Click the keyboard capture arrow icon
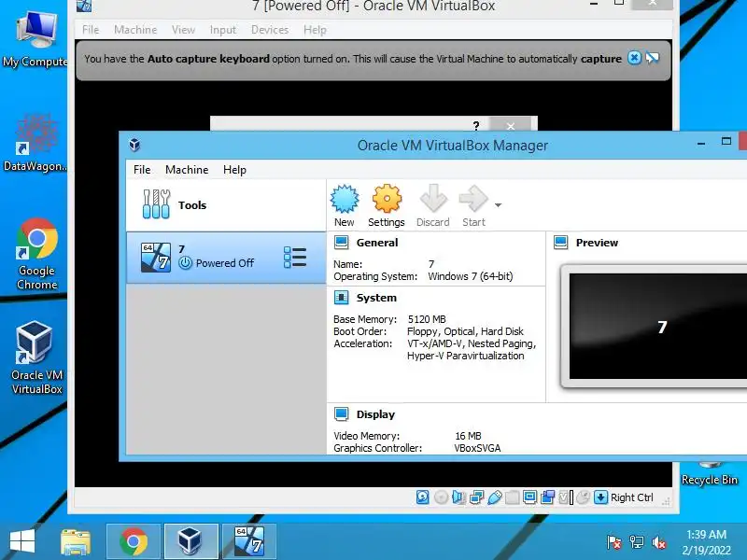 point(600,497)
